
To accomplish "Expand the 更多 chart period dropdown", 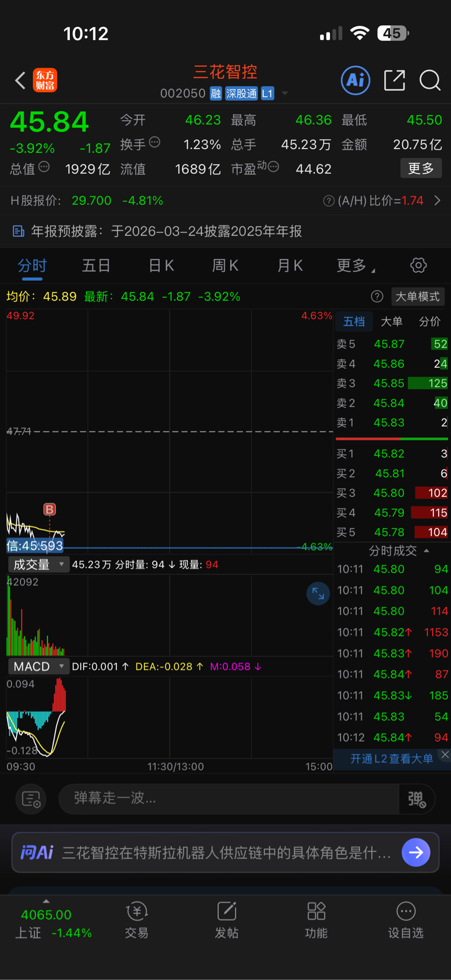I will point(356,265).
